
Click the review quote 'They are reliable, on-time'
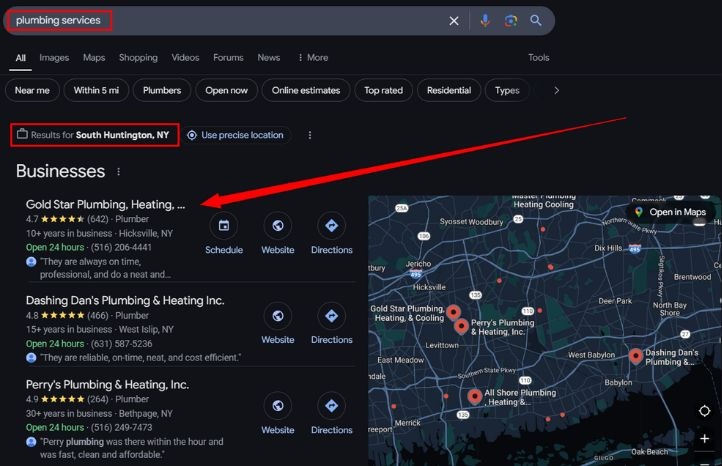[x=140, y=358]
